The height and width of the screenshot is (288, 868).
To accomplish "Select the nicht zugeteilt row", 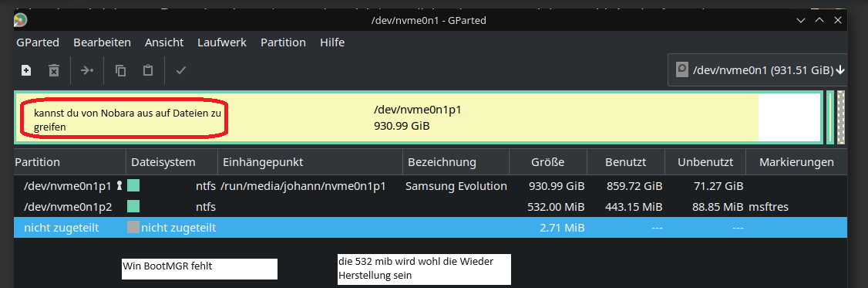I will point(431,228).
